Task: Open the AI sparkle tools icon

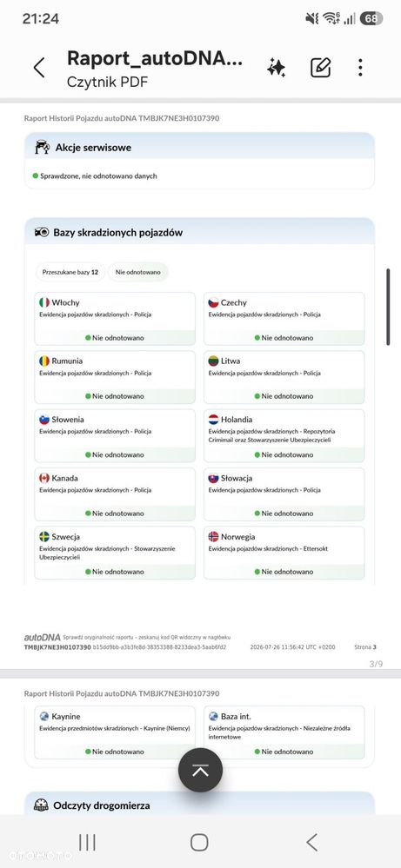Action: (276, 68)
